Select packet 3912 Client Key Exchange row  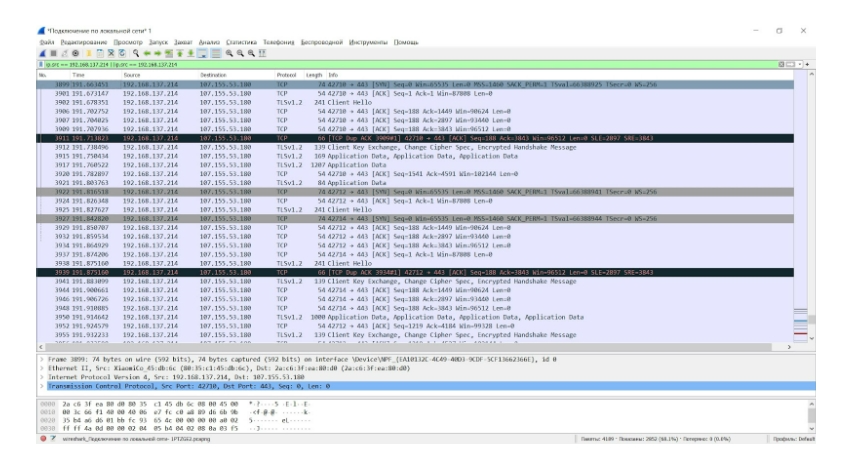tap(415, 147)
